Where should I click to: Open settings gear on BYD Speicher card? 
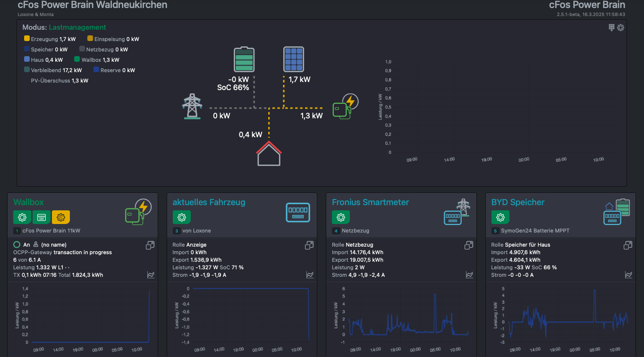[500, 217]
